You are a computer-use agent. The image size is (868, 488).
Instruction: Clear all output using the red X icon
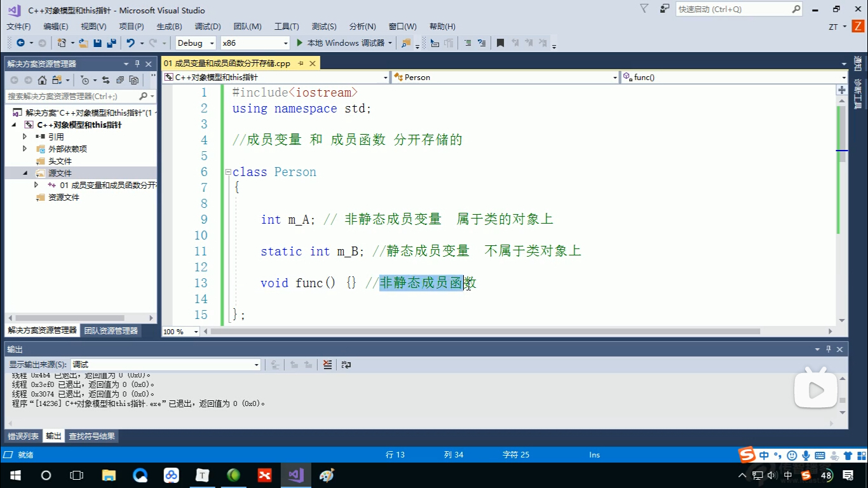pos(327,365)
